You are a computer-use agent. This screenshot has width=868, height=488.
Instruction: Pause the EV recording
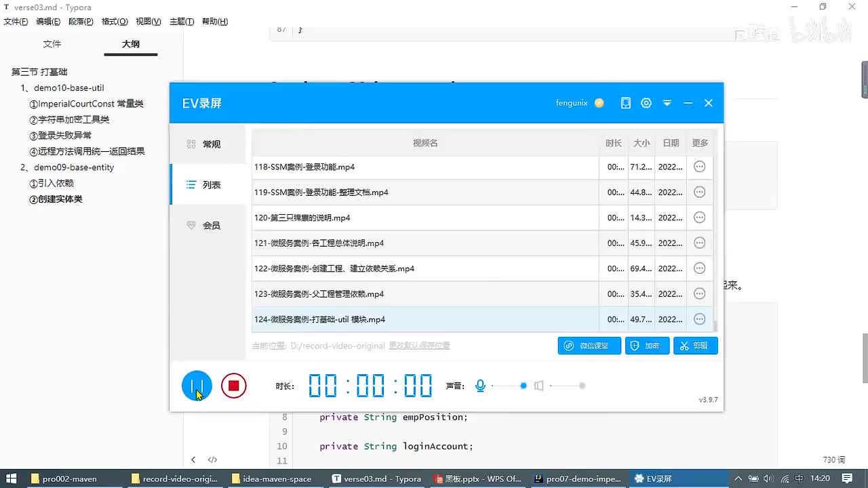(x=197, y=386)
